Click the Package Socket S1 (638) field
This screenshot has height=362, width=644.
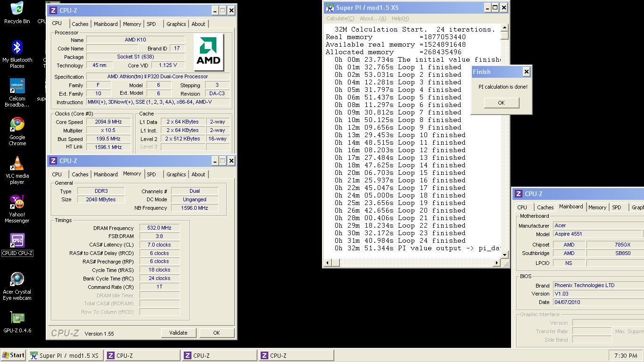click(135, 57)
